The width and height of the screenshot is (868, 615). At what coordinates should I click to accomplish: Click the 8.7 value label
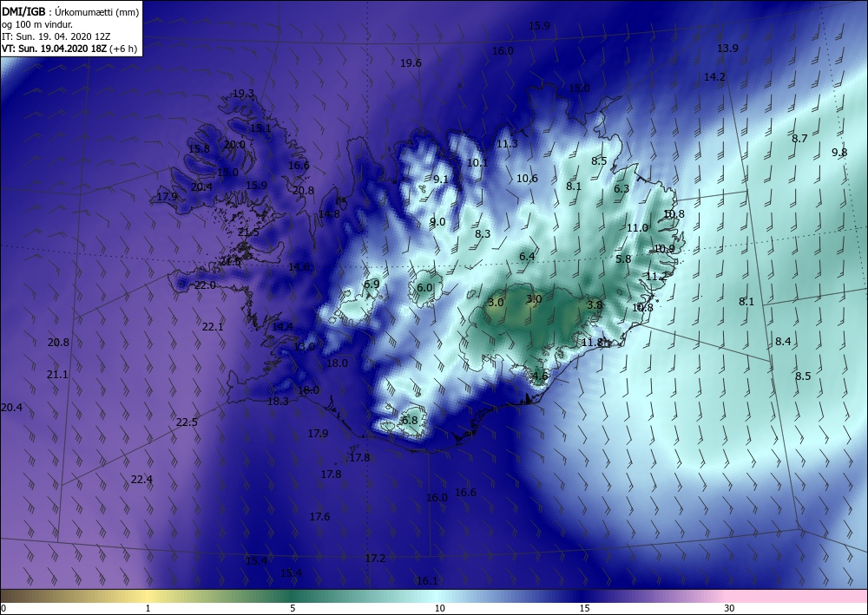(799, 138)
